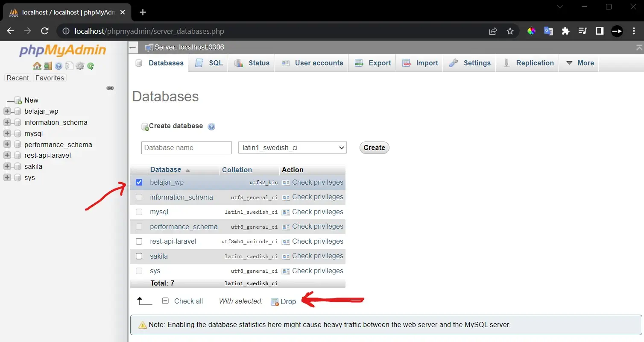Click the New database icon in tree
This screenshot has width=644, height=342.
(18, 100)
